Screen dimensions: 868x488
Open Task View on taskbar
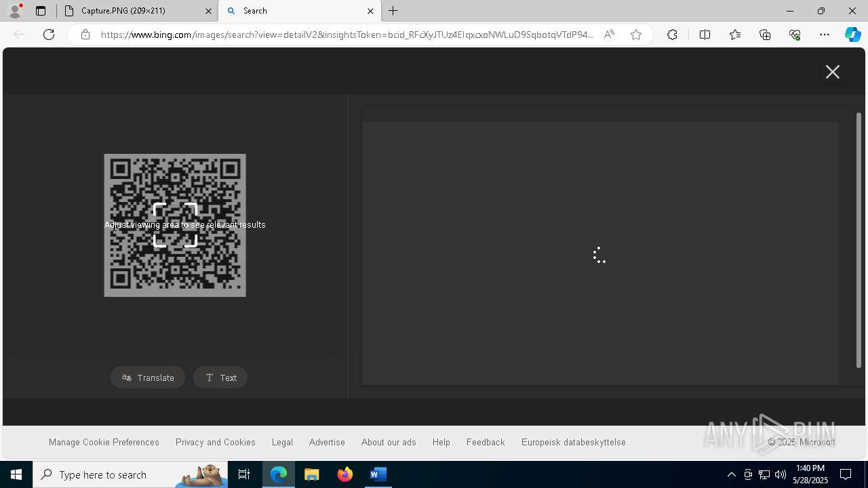coord(244,474)
